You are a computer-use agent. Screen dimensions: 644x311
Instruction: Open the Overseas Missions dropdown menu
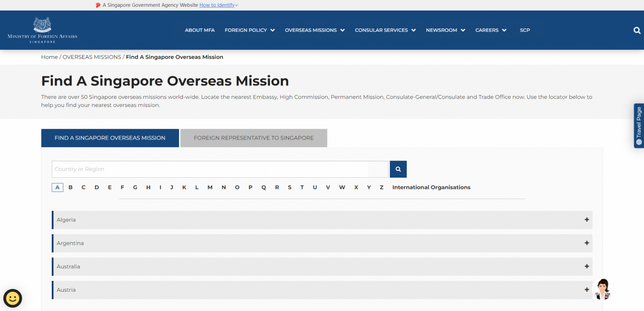314,30
